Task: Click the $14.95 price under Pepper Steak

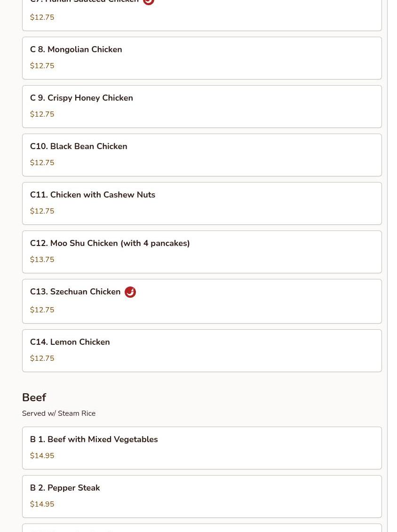Action: (42, 504)
